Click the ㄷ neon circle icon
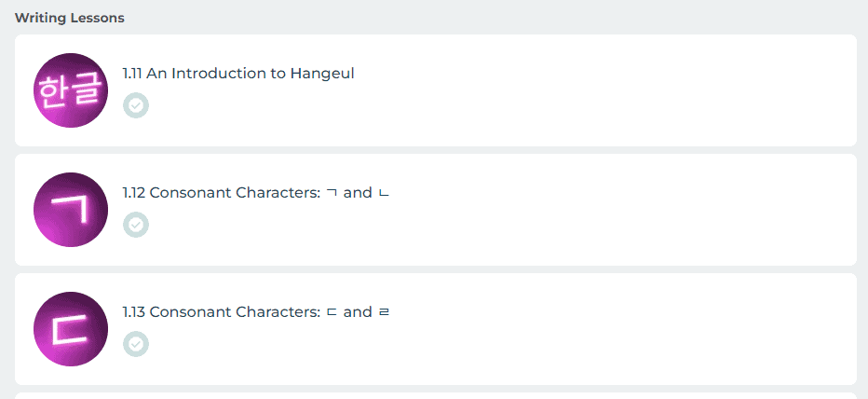The width and height of the screenshot is (868, 399). tap(71, 329)
